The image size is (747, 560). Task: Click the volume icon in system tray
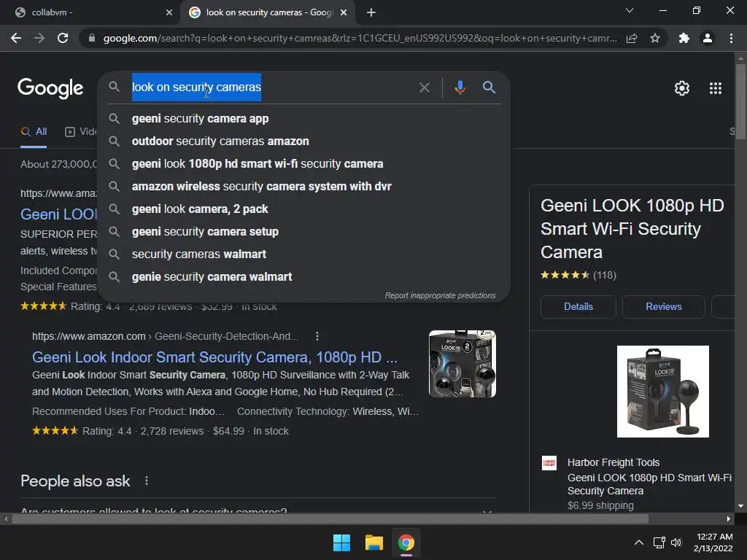click(x=676, y=542)
